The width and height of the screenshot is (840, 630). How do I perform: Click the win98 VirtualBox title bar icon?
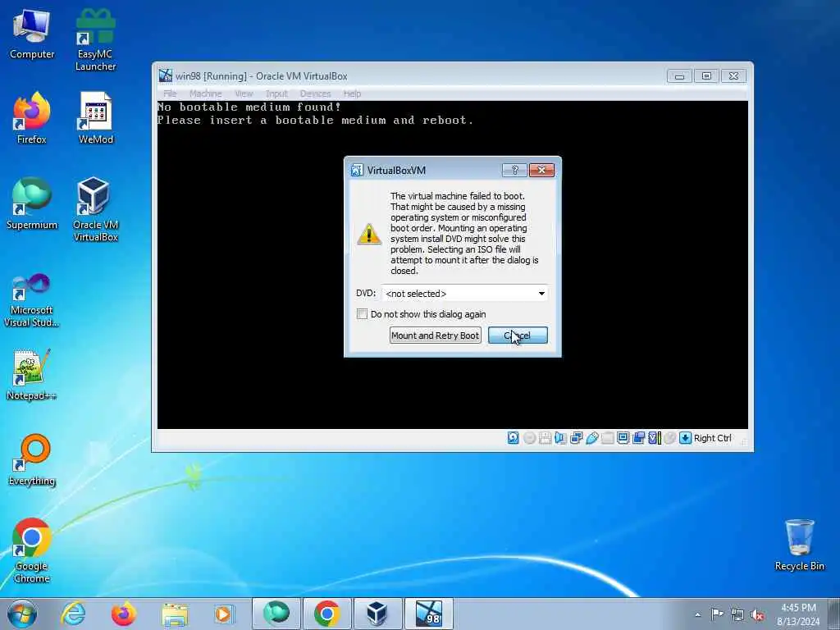tap(166, 75)
